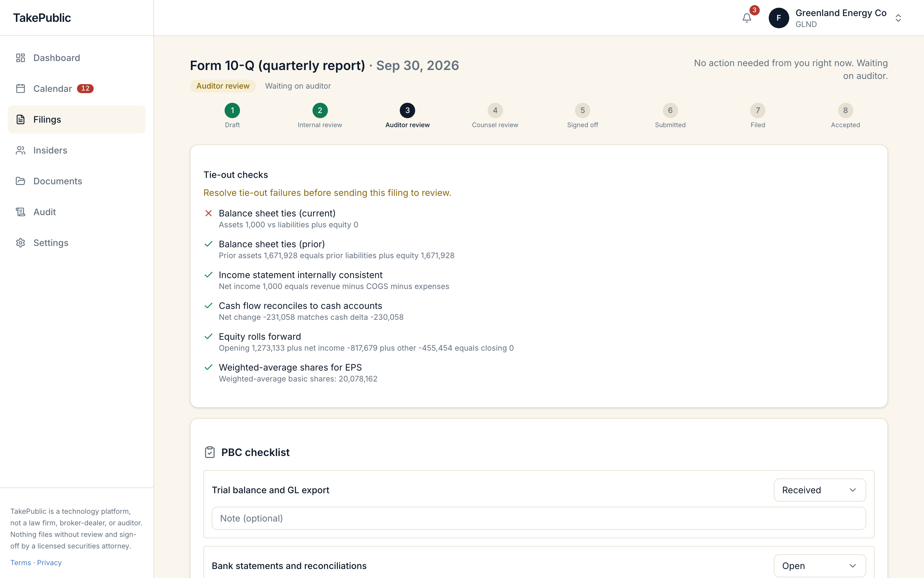Click step 3 Auditor review circle
This screenshot has height=578, width=924.
(x=407, y=110)
